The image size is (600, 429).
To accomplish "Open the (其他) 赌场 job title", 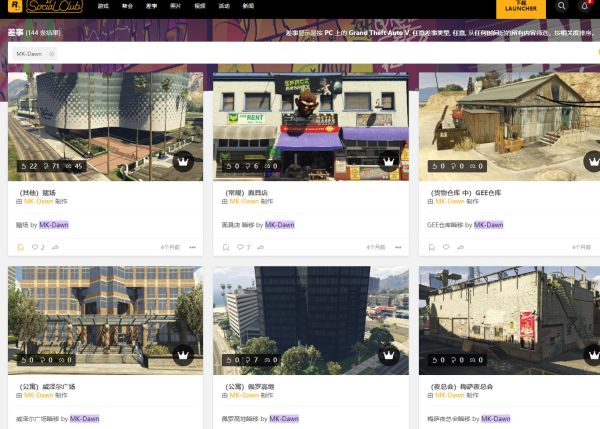I will point(37,192).
